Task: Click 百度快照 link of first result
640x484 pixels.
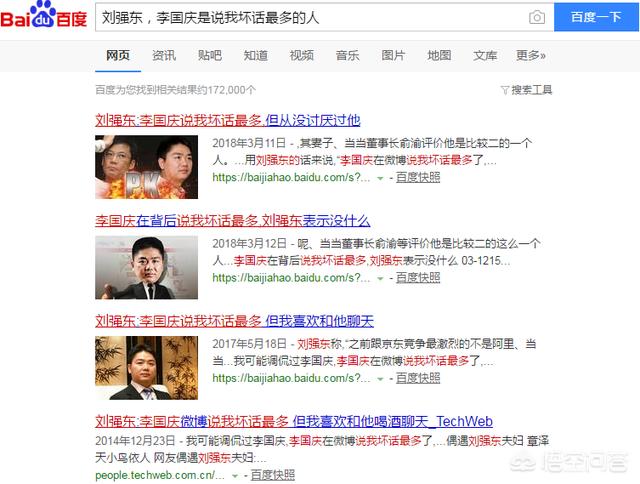Action: tap(418, 177)
